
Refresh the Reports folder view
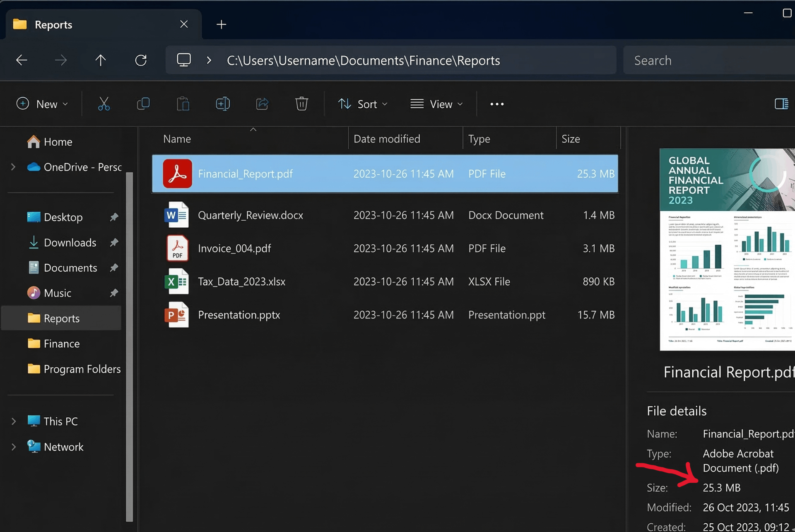(x=141, y=60)
